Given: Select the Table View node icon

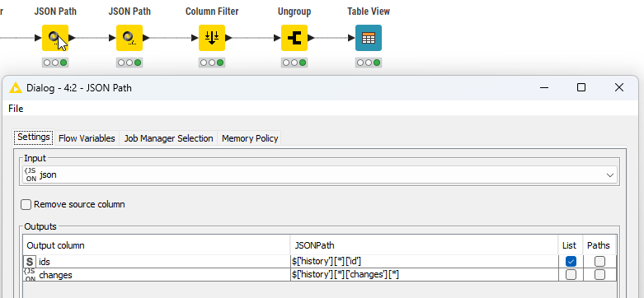Looking at the screenshot, I should [369, 38].
